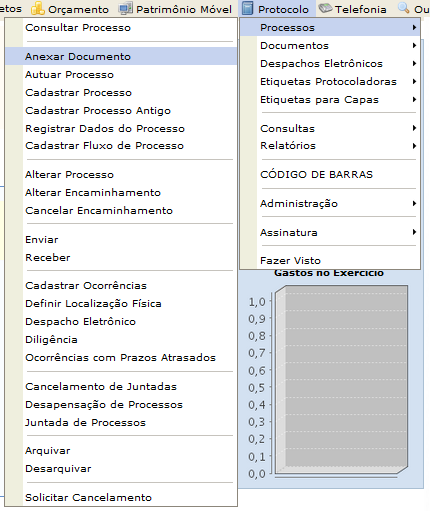430x511 pixels.
Task: Expand the Documentos submenu arrow
Action: [x=414, y=45]
